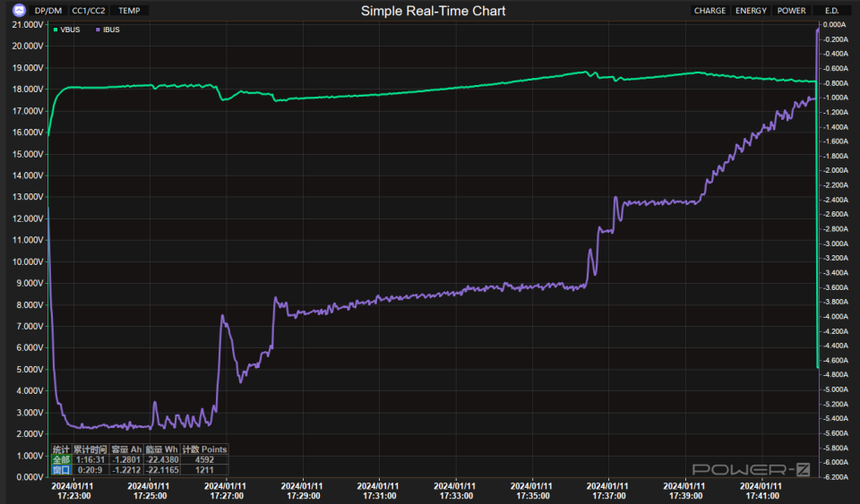Open the ENERGY view

[x=751, y=11]
